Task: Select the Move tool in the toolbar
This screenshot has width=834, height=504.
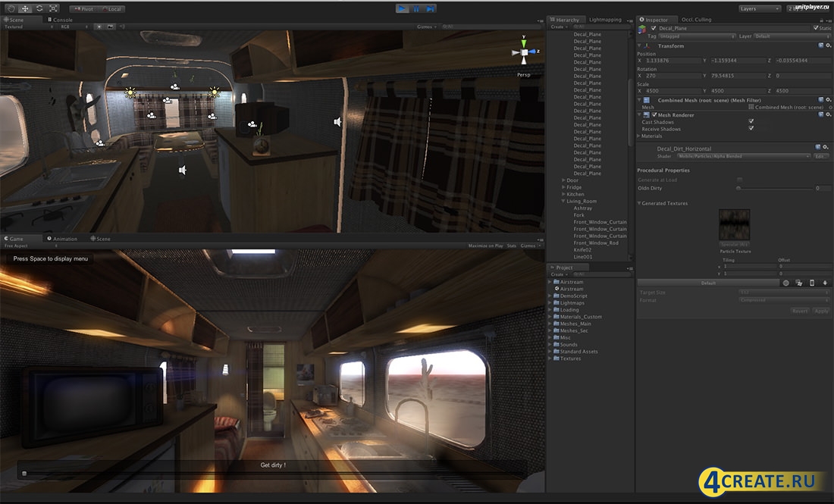Action: 25,8
